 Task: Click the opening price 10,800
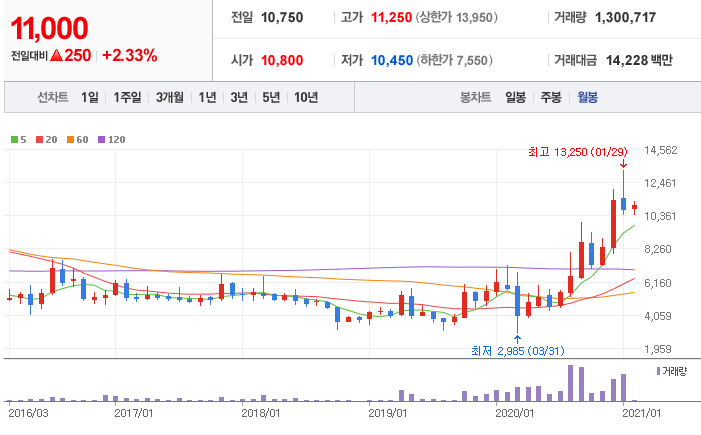click(x=282, y=60)
